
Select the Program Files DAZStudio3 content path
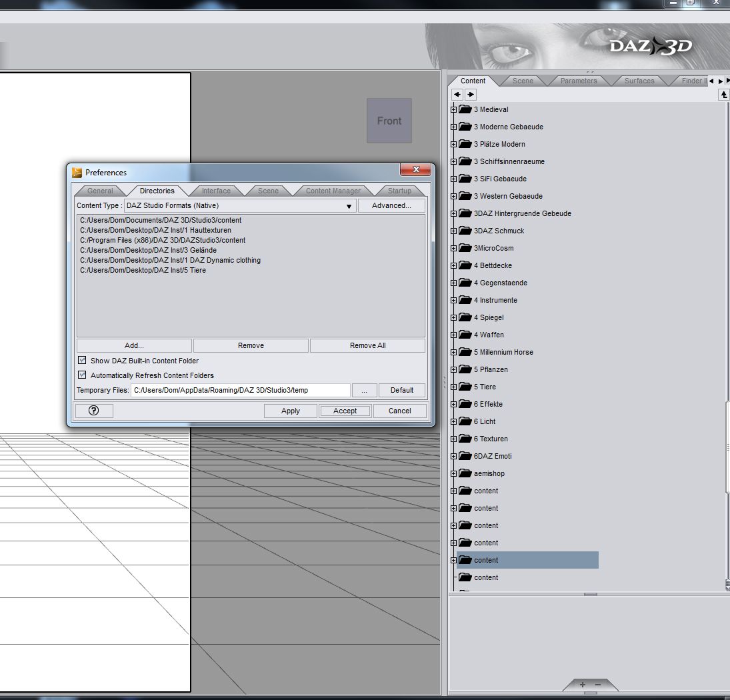click(163, 240)
